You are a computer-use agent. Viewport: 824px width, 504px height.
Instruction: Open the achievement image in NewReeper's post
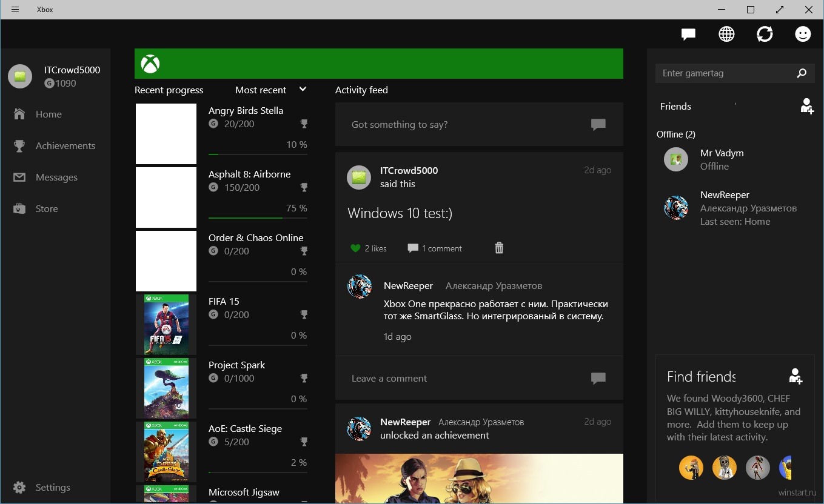click(479, 479)
